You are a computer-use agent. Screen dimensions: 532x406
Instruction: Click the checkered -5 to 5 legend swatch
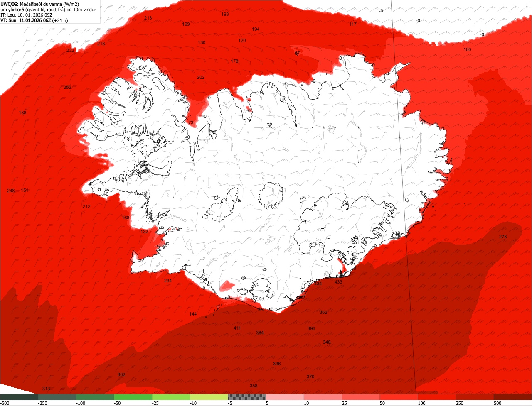pos(247,397)
